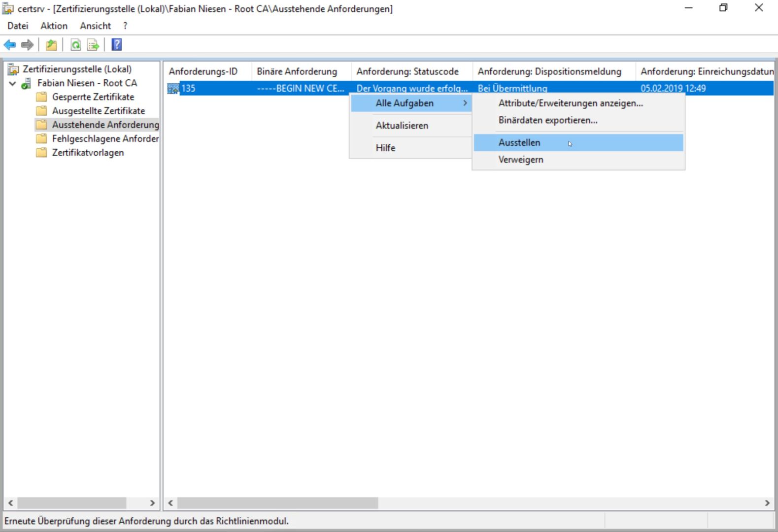
Task: Select Zertifizierungsstelle (Lokal) tree node
Action: (x=77, y=69)
